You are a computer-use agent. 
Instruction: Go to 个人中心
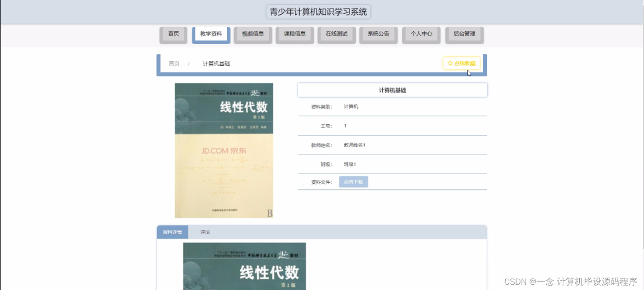tap(421, 34)
